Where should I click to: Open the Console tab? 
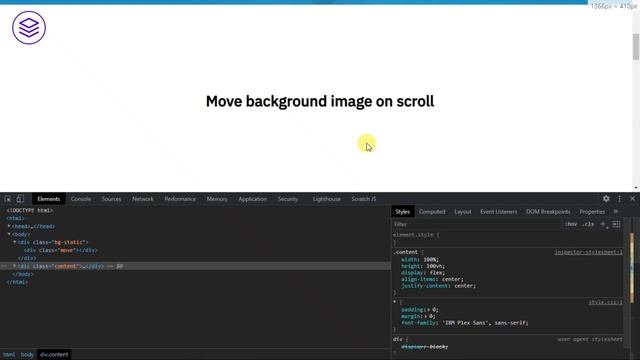tap(81, 199)
